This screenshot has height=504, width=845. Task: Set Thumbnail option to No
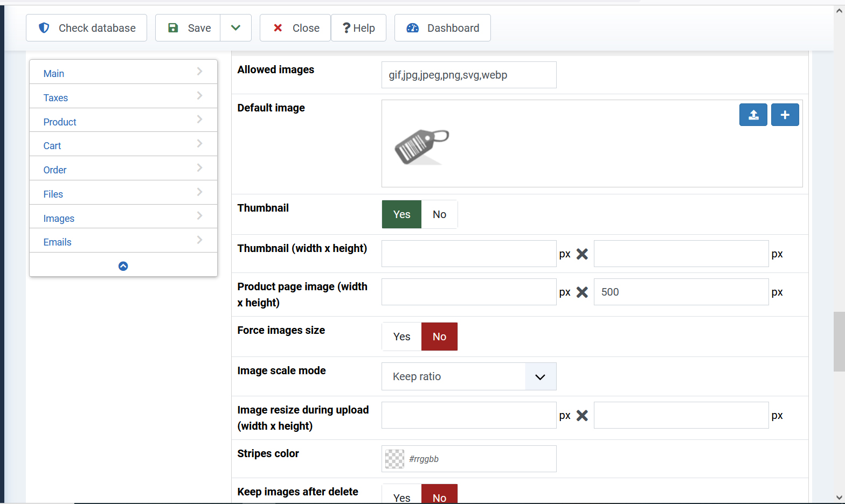coord(439,214)
